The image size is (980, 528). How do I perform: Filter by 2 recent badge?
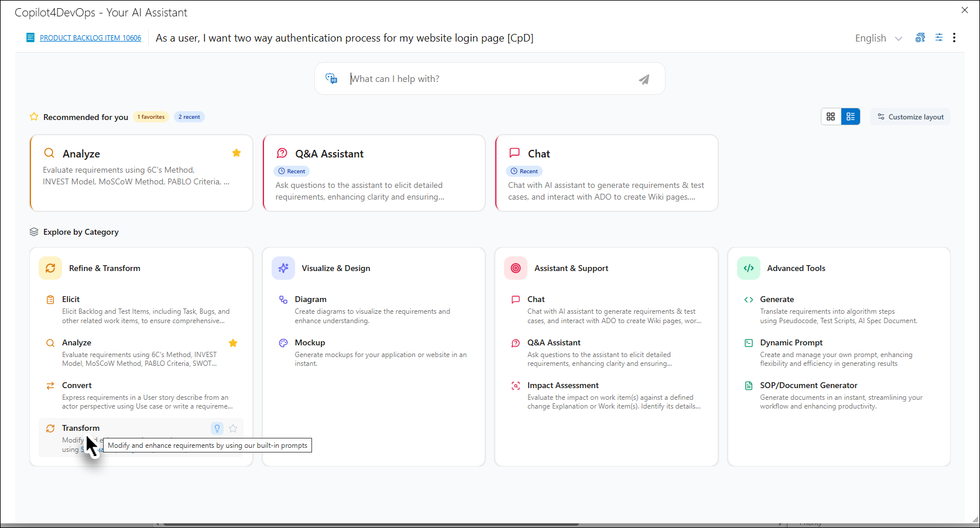[189, 117]
